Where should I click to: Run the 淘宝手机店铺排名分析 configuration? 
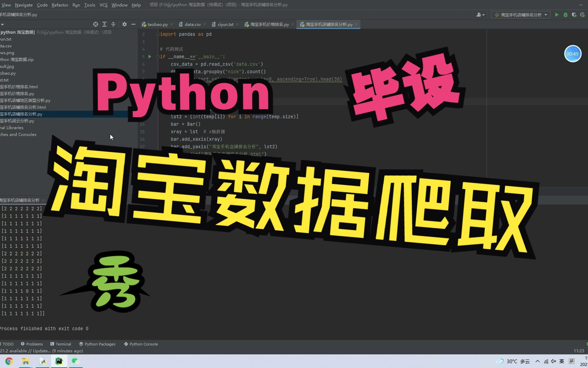tap(557, 15)
